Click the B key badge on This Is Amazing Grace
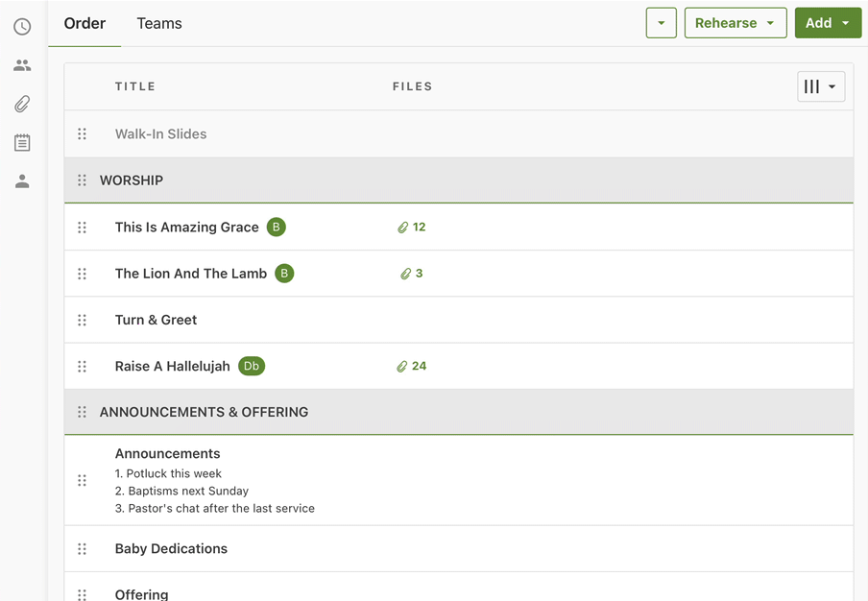 pos(277,228)
